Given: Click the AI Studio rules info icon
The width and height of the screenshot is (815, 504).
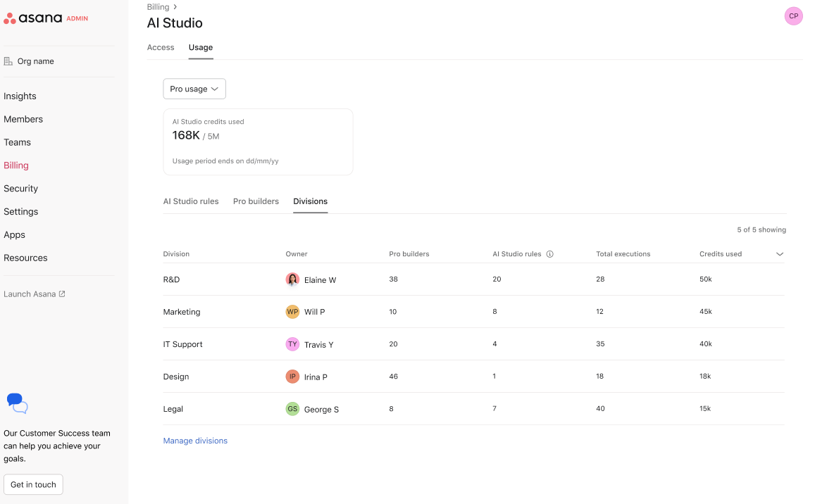Looking at the screenshot, I should (x=549, y=254).
